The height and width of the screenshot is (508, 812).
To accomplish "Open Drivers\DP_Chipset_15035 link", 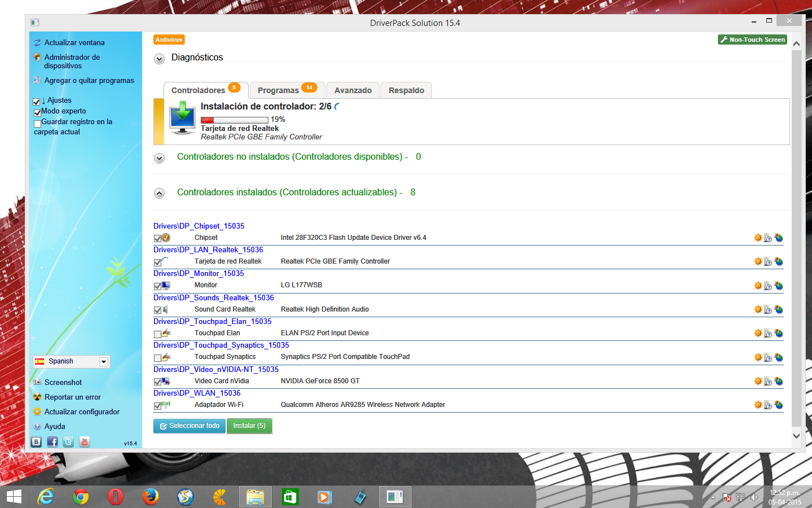I will click(199, 226).
